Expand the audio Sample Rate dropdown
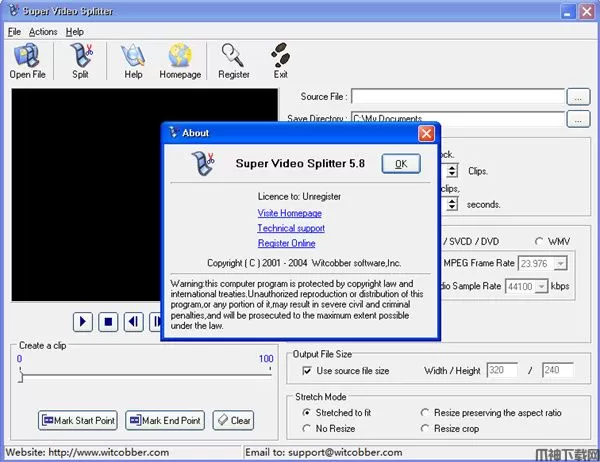This screenshot has height=462, width=600. [x=541, y=286]
